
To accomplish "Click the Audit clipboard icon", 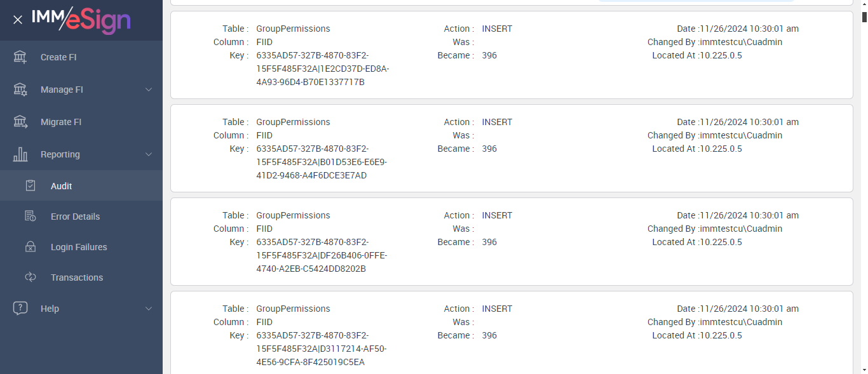I will tap(31, 186).
